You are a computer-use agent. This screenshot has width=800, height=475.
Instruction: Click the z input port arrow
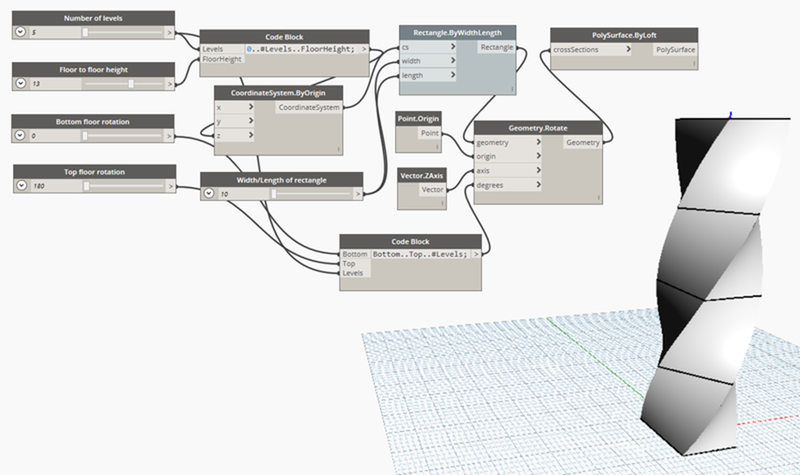coord(251,135)
